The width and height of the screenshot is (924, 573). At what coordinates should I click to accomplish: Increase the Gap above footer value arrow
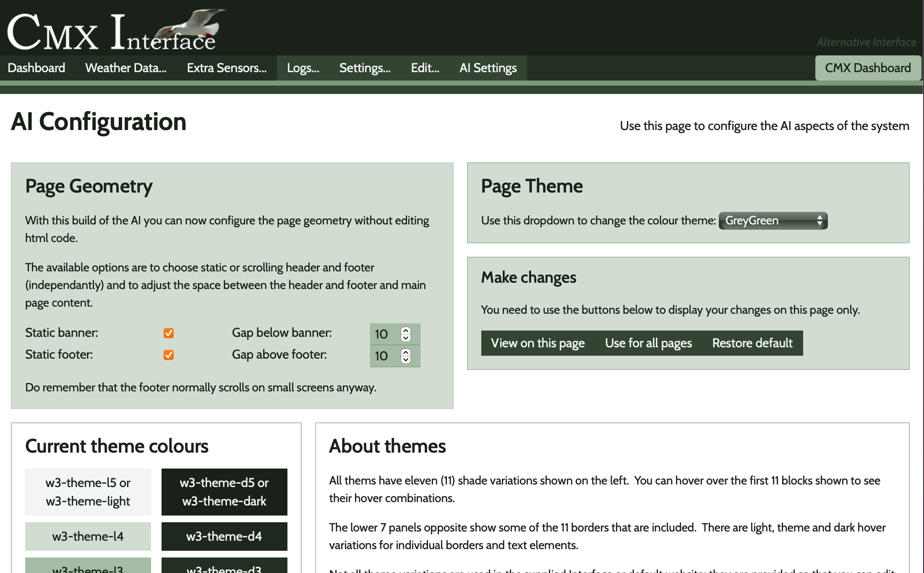click(x=405, y=352)
